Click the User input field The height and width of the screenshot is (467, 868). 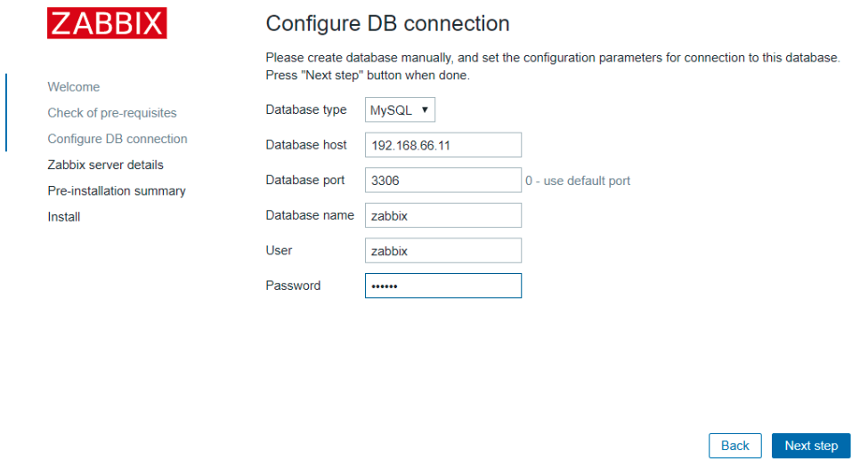click(442, 251)
